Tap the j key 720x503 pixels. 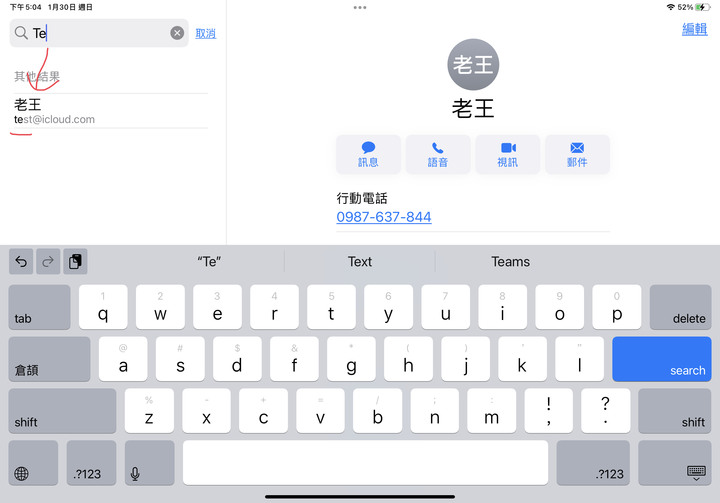point(465,359)
